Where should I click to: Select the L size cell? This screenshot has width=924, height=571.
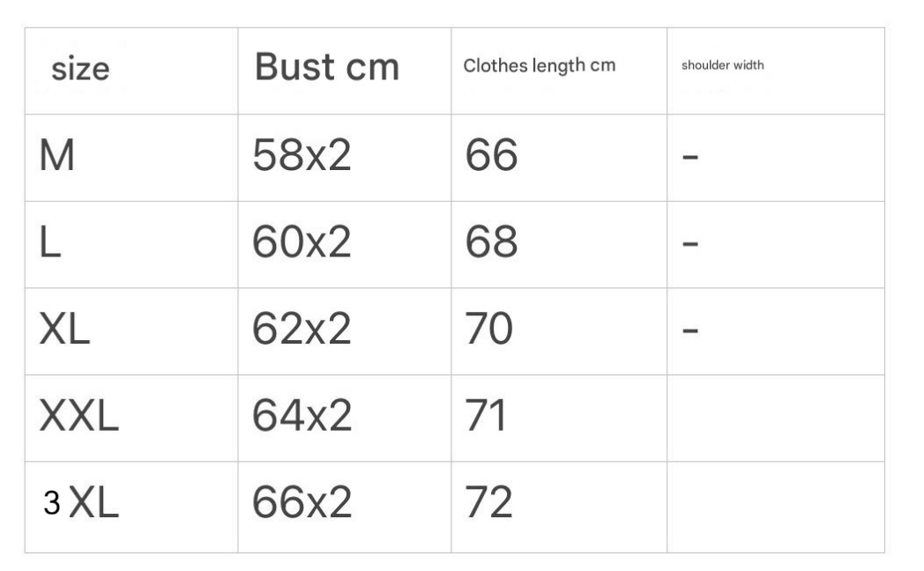pyautogui.click(x=50, y=244)
